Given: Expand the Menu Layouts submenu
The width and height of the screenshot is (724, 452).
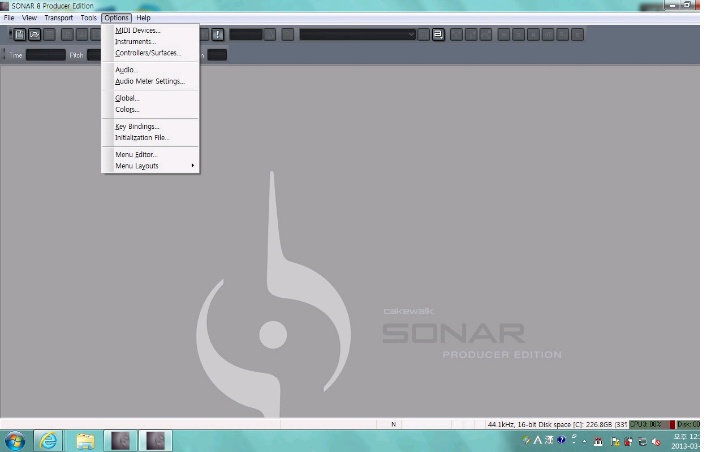Looking at the screenshot, I should [151, 166].
